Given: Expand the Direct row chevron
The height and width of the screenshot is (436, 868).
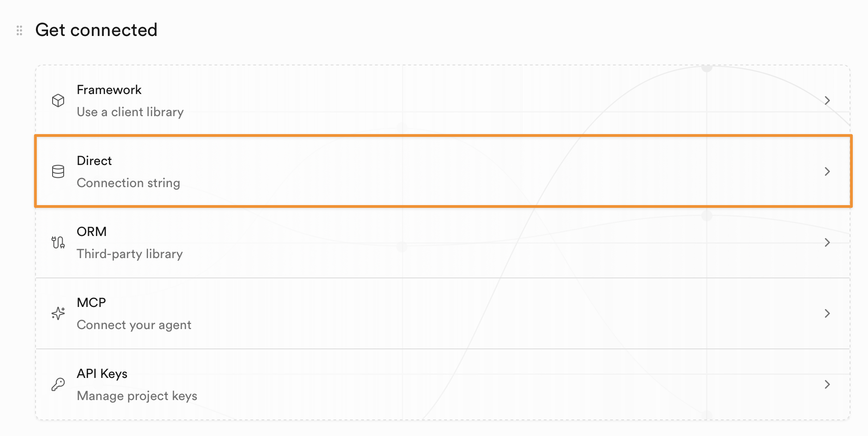Looking at the screenshot, I should point(827,171).
